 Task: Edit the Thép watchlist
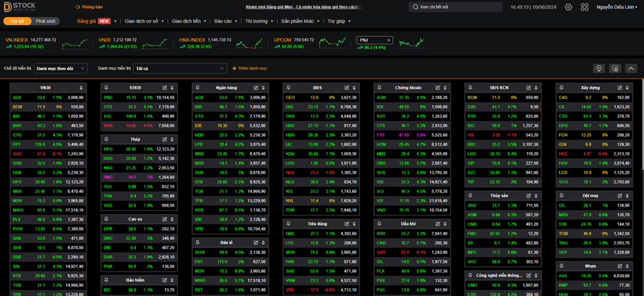pyautogui.click(x=165, y=139)
